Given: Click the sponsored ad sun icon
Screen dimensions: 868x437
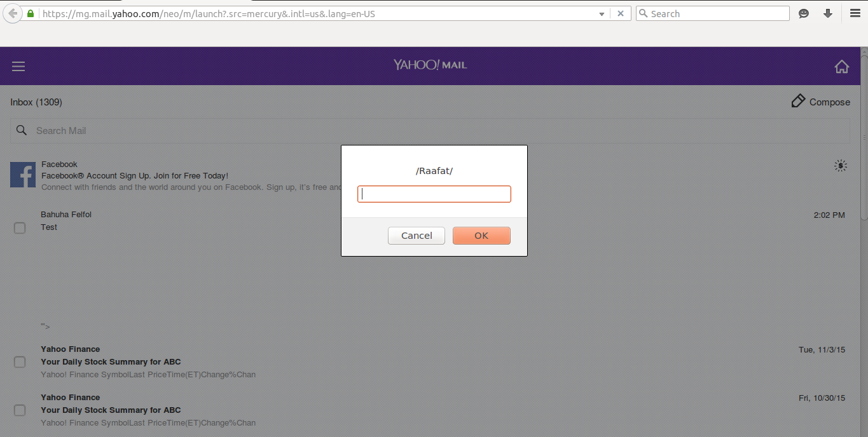Looking at the screenshot, I should tap(841, 166).
